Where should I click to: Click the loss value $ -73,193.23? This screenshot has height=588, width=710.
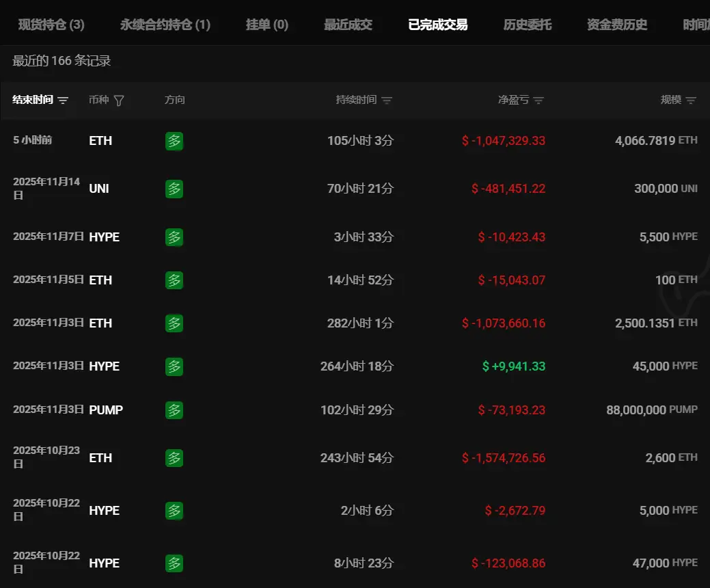[512, 410]
